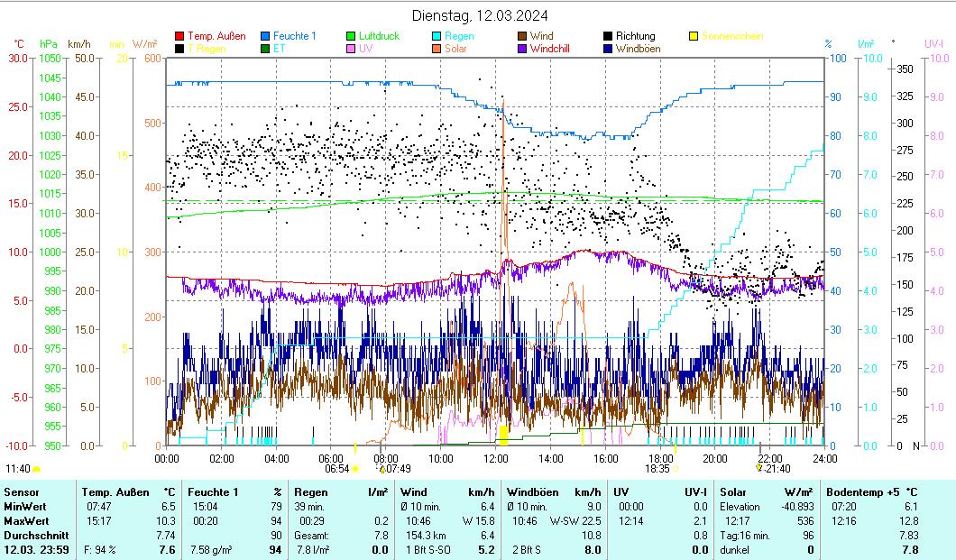This screenshot has width=956, height=560.
Task: Click the brown Wind legend swatch
Action: pyautogui.click(x=523, y=37)
